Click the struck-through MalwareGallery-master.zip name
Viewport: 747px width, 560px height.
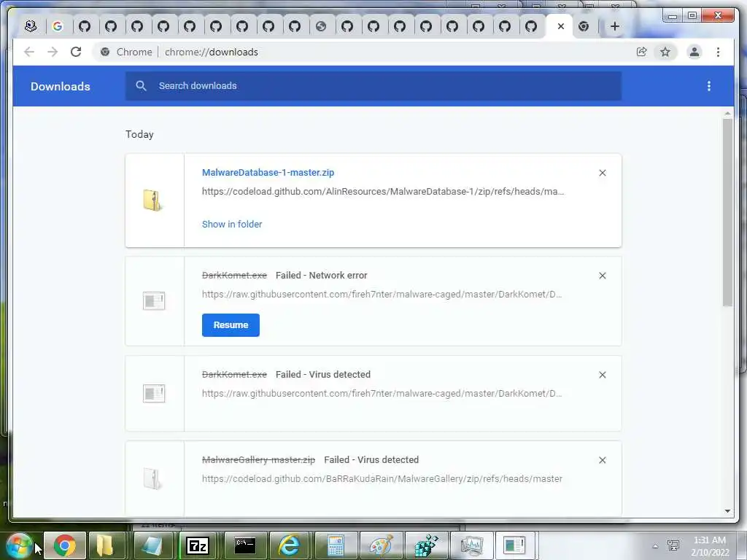click(x=259, y=459)
